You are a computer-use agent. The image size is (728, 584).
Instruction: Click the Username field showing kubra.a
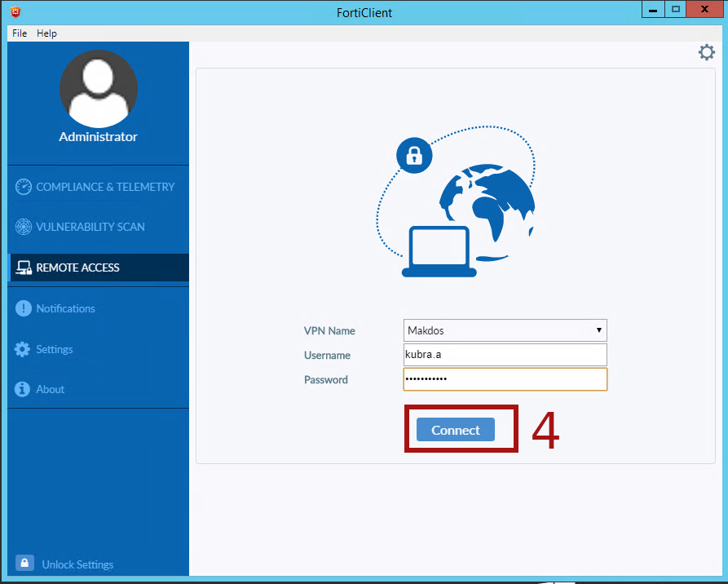click(504, 355)
